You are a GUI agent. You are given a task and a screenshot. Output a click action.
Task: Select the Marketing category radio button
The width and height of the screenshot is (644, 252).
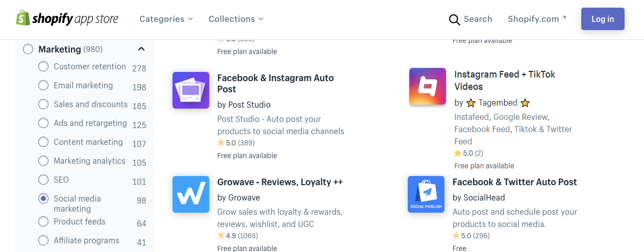(29, 49)
